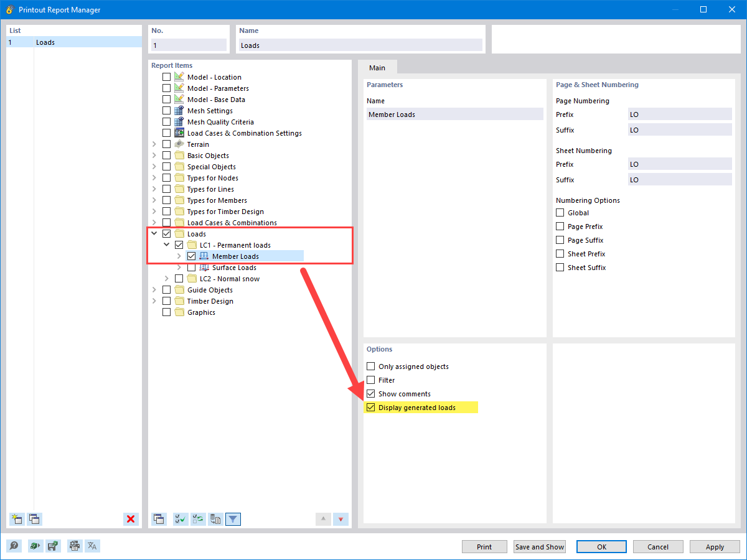Open the printer settings icon at the bottom

click(74, 546)
